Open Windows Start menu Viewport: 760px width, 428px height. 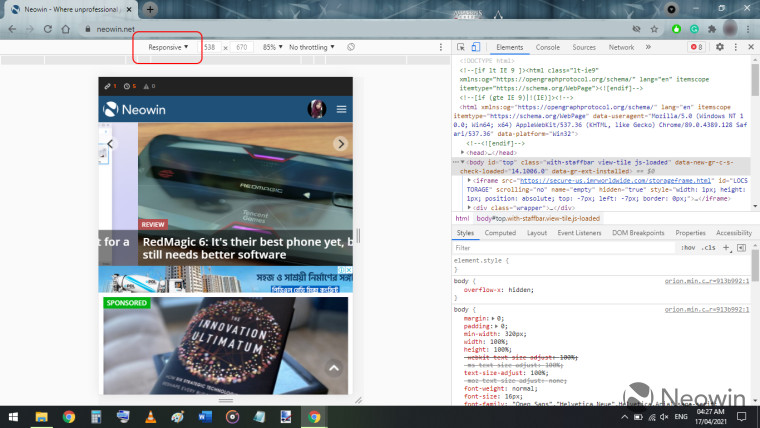click(x=14, y=417)
